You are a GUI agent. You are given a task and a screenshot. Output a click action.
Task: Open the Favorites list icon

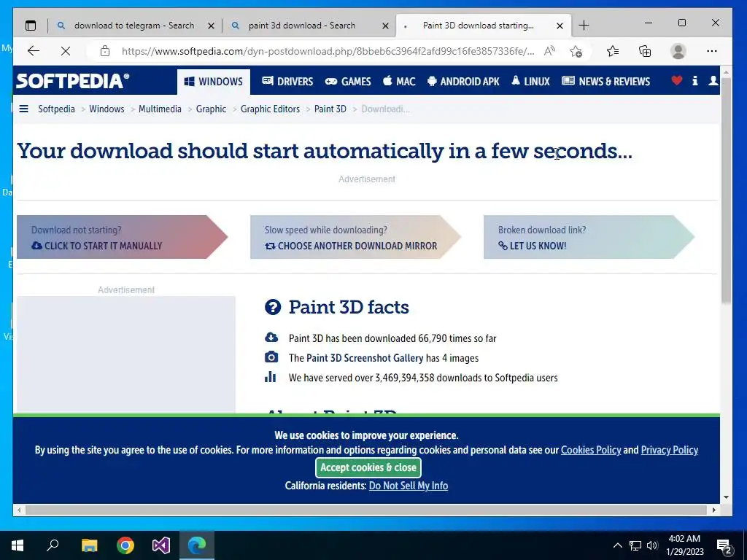pyautogui.click(x=613, y=51)
